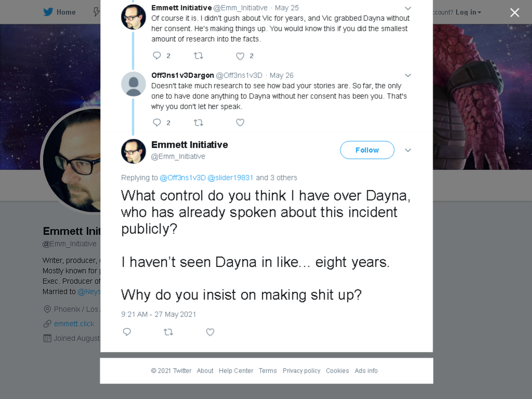Viewport: 532px width, 399px height.
Task: Like Off3ns1v3Dargon's May 26 tweet
Action: (240, 123)
